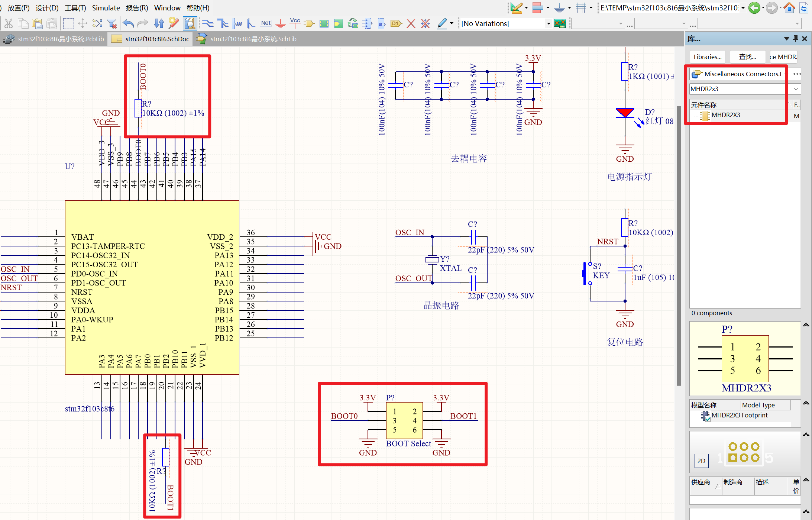Click the Move selection cross-arrows icon
The width and height of the screenshot is (812, 520).
click(83, 24)
